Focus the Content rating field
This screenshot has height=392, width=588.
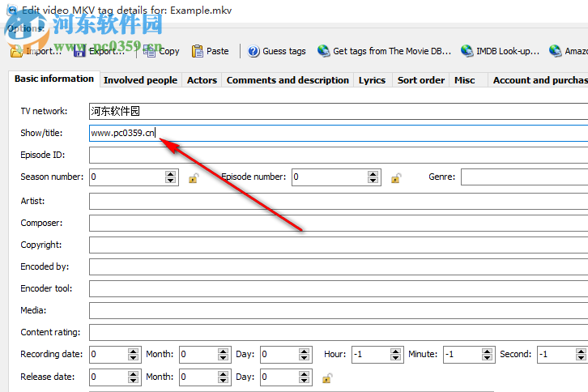(x=339, y=332)
